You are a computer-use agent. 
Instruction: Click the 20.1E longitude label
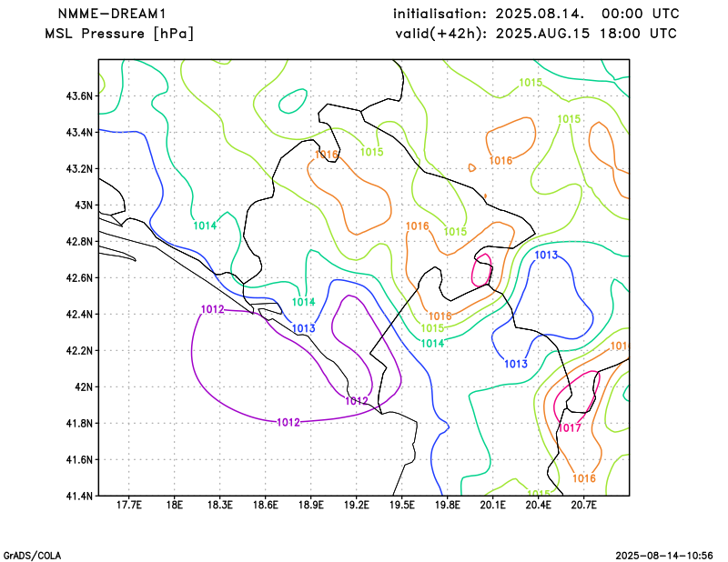click(492, 505)
